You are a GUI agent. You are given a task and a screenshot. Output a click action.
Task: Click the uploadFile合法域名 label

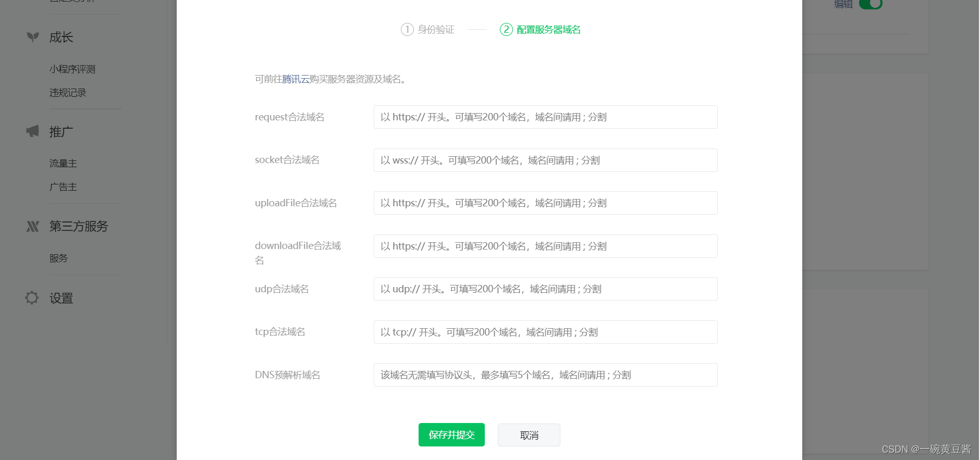[x=296, y=203]
